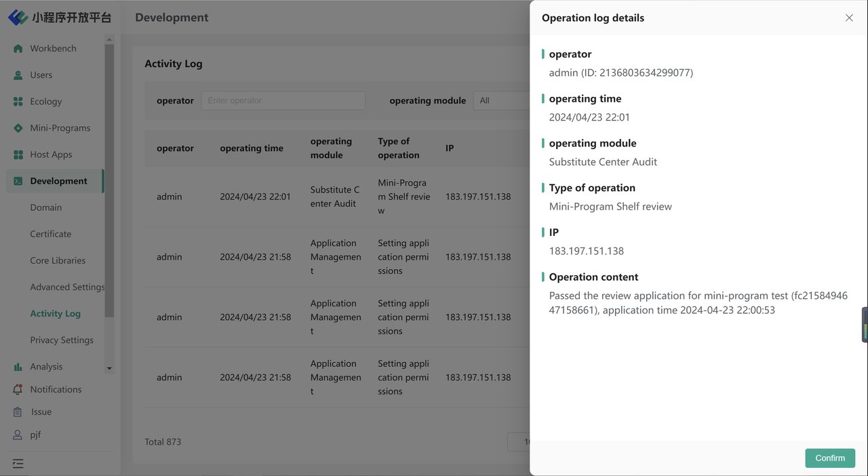Open the Users menu

[41, 75]
